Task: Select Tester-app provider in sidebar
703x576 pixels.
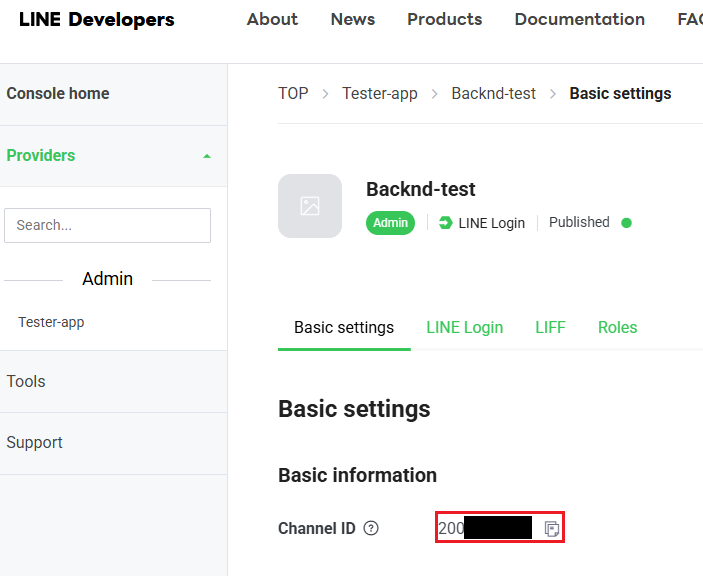Action: coord(51,323)
